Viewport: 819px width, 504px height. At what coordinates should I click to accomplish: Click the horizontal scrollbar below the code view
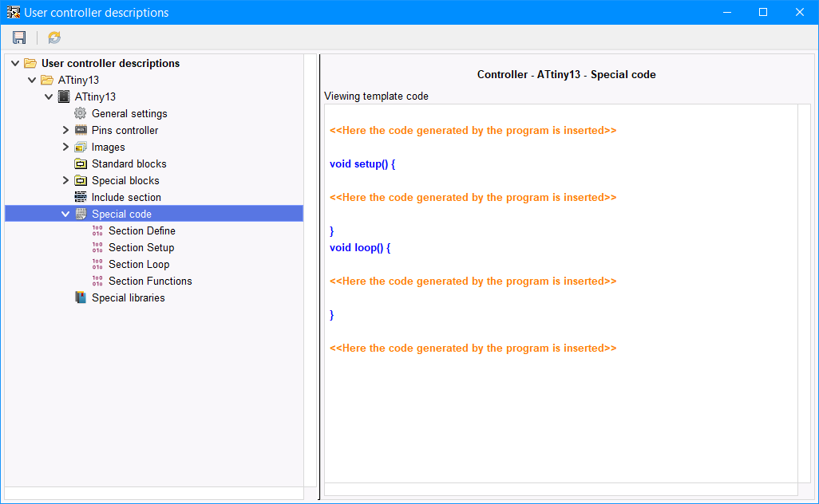click(x=561, y=490)
